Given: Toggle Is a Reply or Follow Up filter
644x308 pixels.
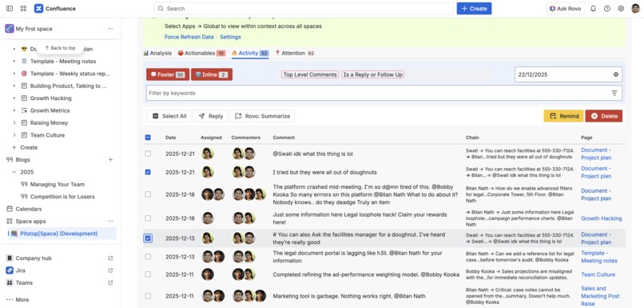Looking at the screenshot, I should pos(373,75).
